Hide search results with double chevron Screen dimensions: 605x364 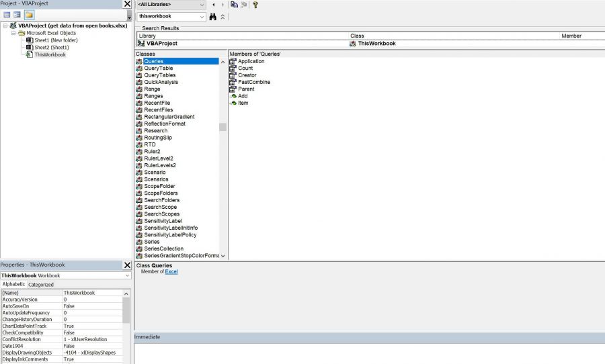pyautogui.click(x=223, y=17)
